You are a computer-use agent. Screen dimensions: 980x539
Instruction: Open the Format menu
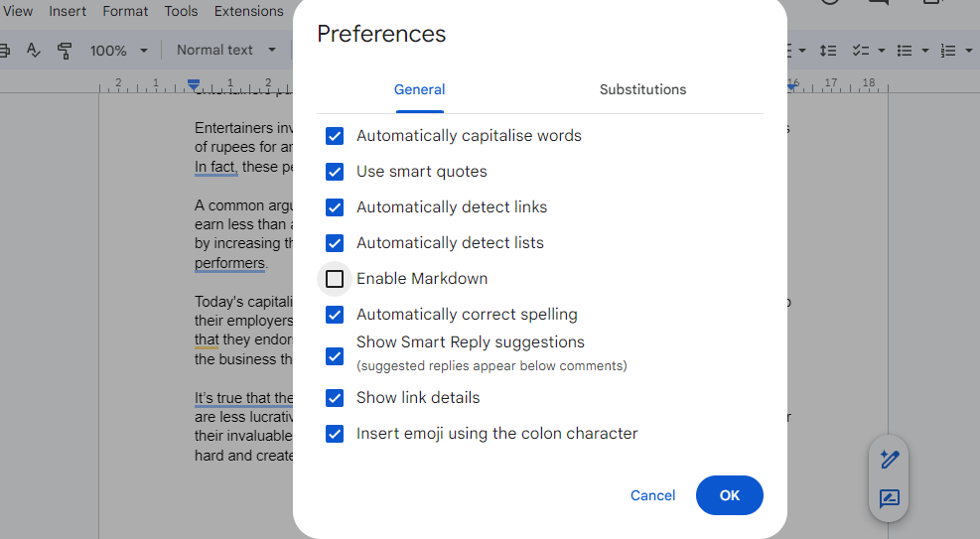click(125, 11)
